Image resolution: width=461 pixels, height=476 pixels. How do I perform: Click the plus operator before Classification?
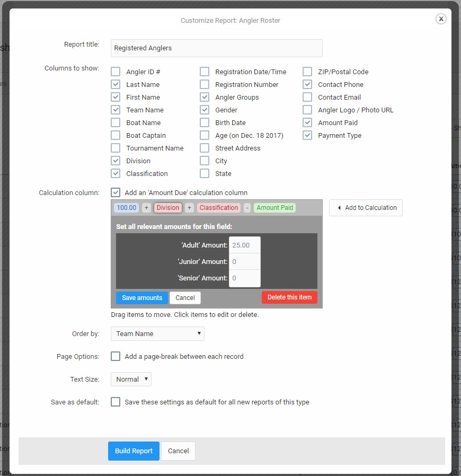pos(189,208)
